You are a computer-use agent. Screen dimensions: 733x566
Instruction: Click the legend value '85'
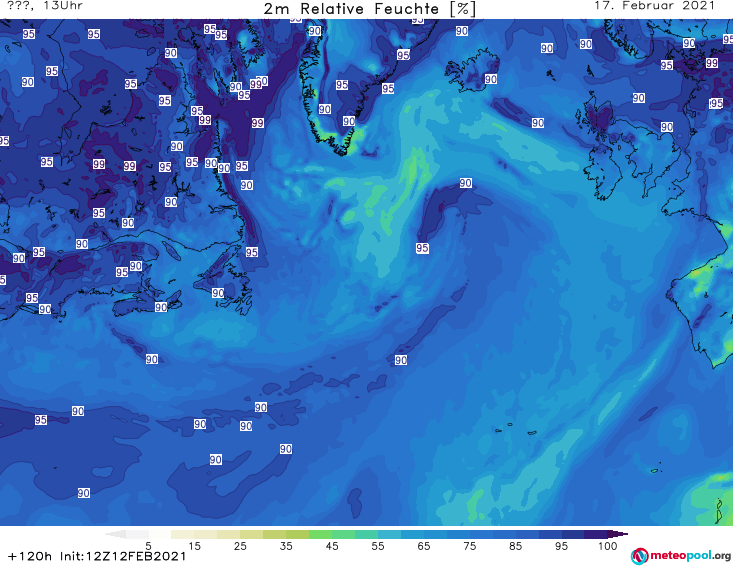(x=515, y=546)
